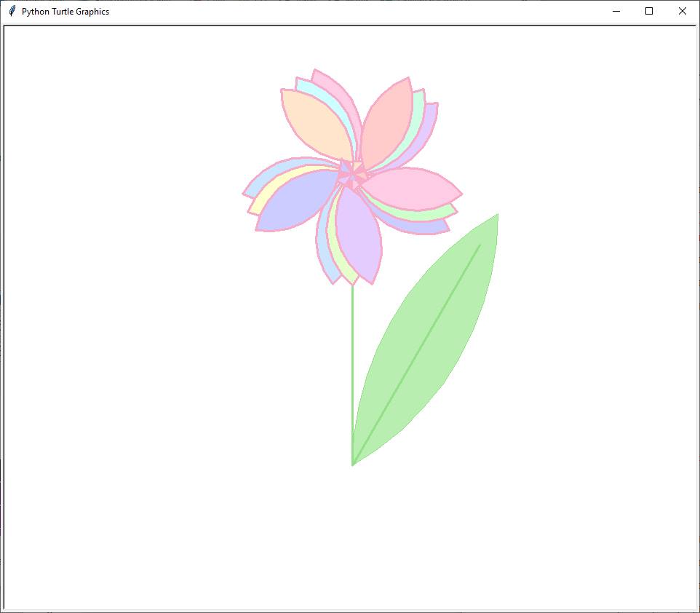Click the base where stem meets leaf
700x613 pixels.
click(353, 464)
